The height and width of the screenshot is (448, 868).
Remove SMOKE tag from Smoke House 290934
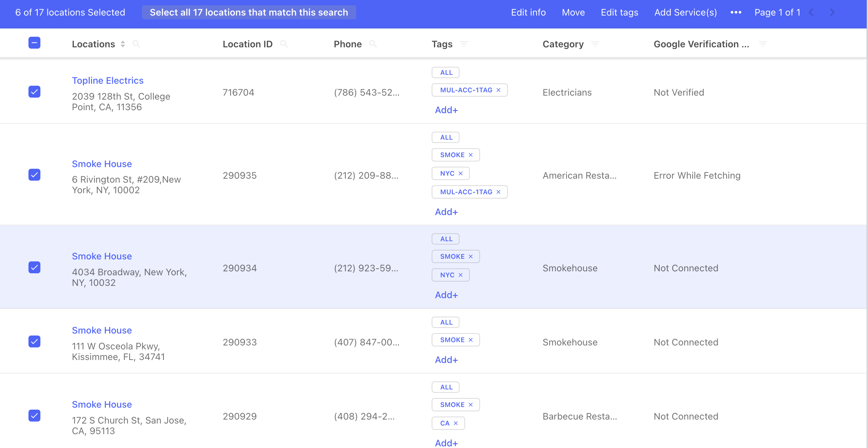coord(471,257)
